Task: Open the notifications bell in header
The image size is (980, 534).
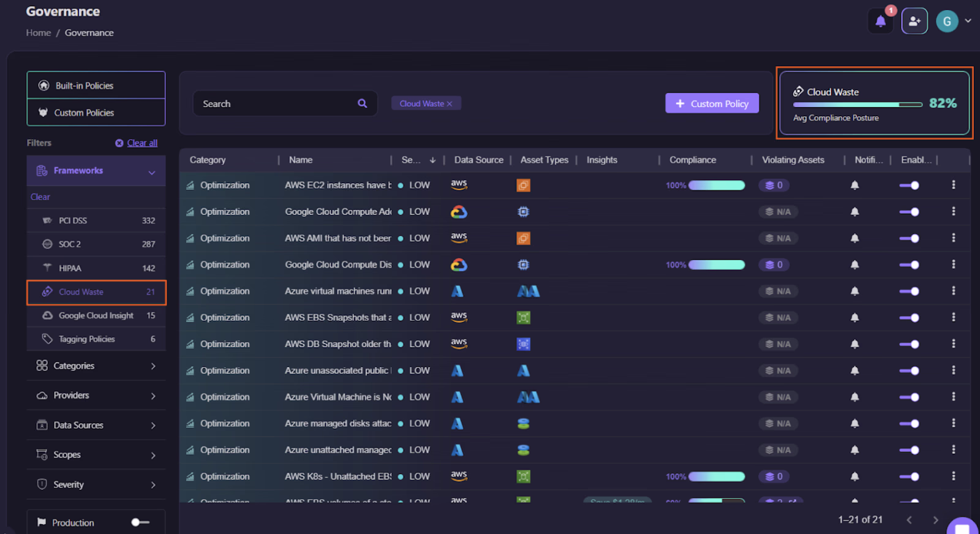Action: pos(881,21)
